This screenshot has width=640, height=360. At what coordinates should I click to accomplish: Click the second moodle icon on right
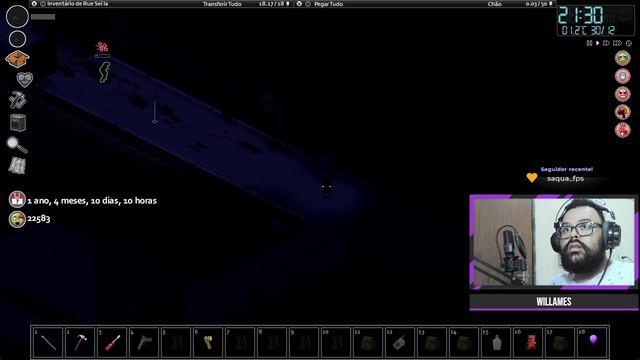(622, 76)
